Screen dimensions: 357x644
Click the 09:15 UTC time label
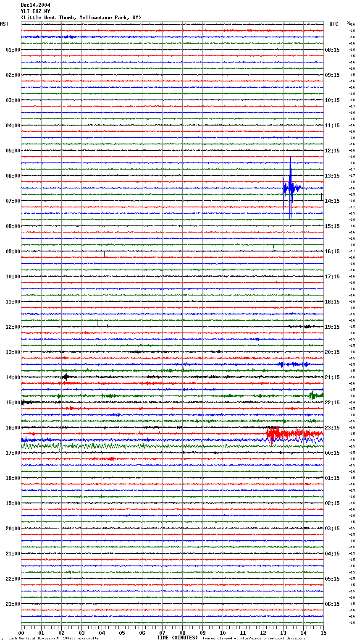tap(332, 75)
